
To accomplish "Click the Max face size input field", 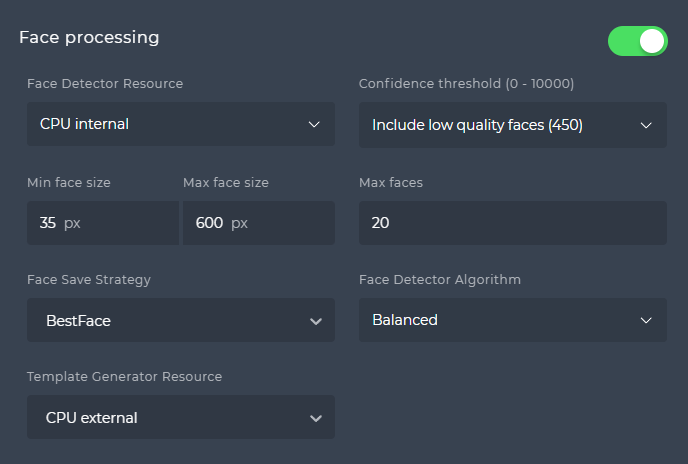I will [259, 223].
